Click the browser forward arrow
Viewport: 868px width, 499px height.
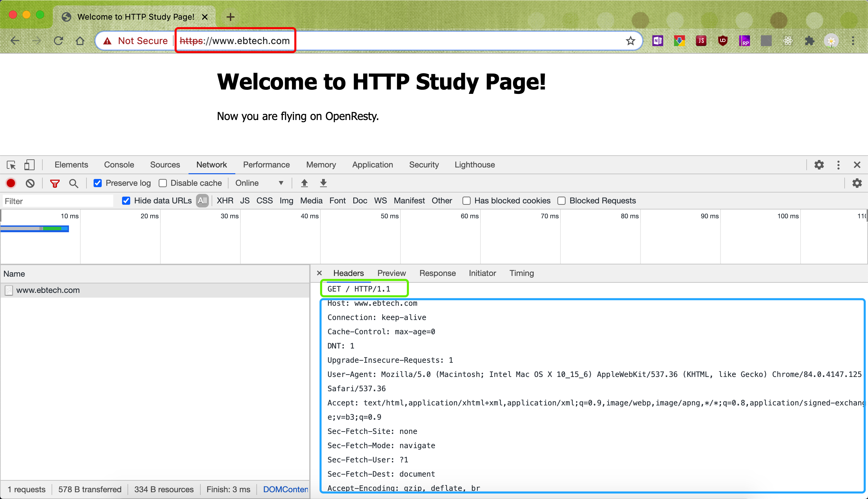36,41
